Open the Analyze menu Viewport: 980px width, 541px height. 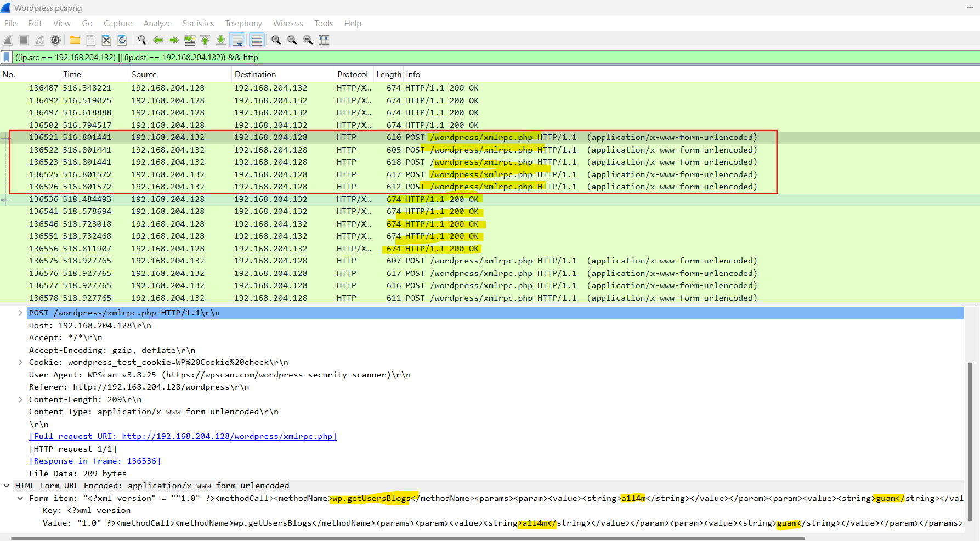(x=157, y=24)
